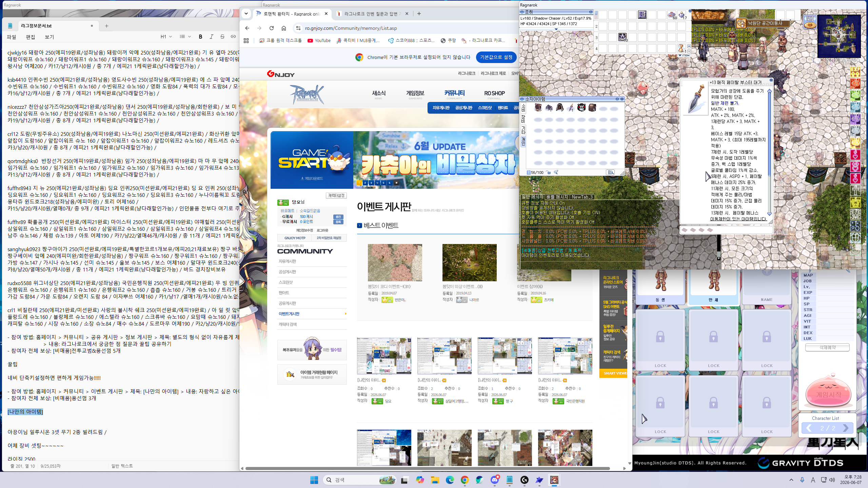
Task: Select banner page 2 indicator
Action: click(365, 183)
